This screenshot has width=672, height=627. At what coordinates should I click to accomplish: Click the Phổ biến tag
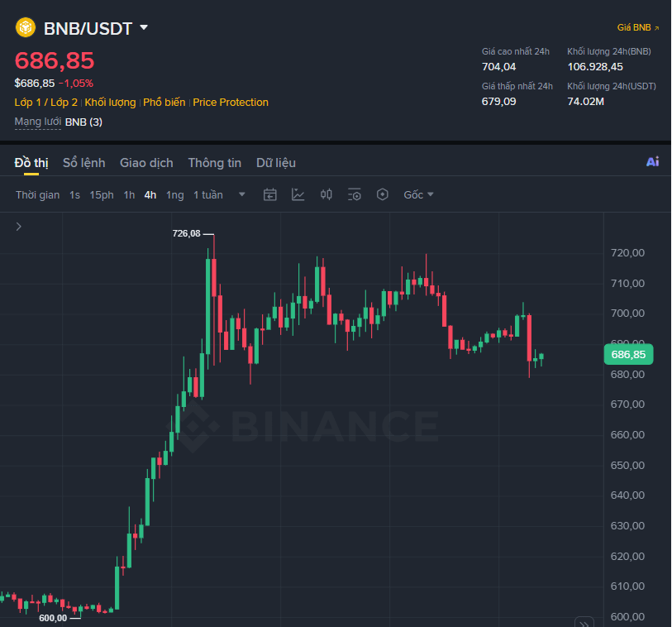pos(164,102)
